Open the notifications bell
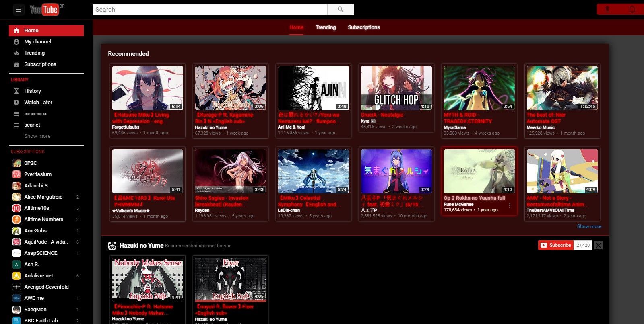 coord(632,9)
